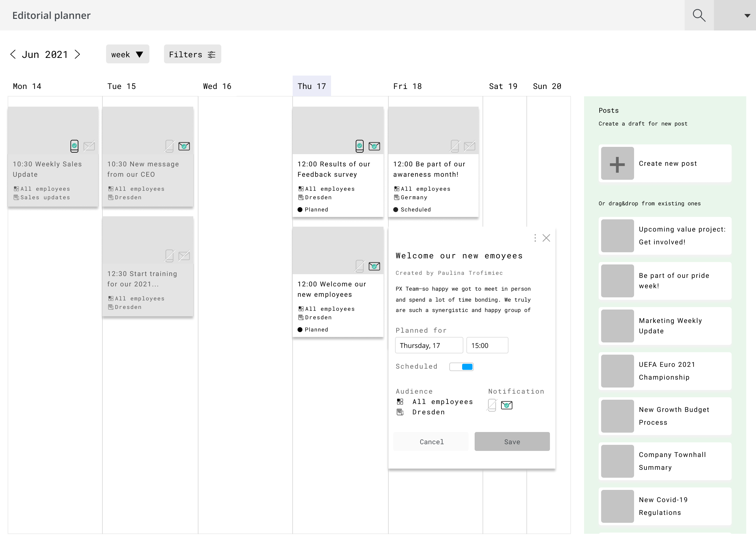The width and height of the screenshot is (756, 549).
Task: Navigate to next week with right arrow
Action: [78, 54]
